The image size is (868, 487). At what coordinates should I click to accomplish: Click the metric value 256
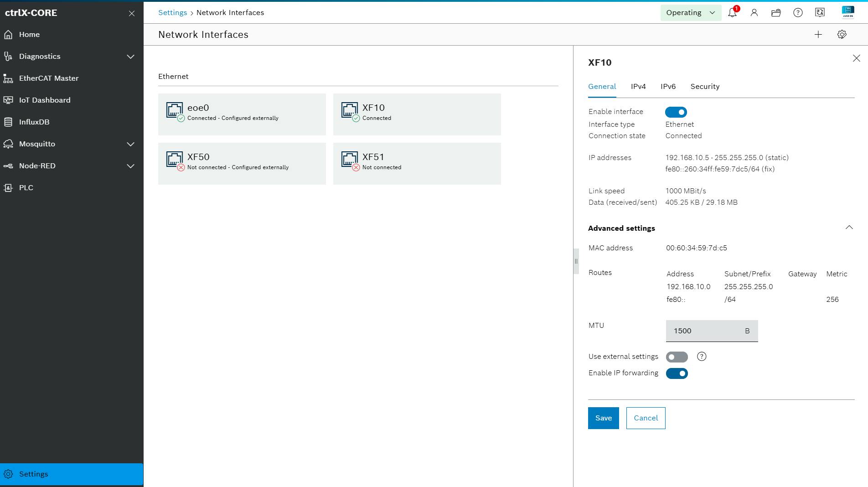point(832,300)
